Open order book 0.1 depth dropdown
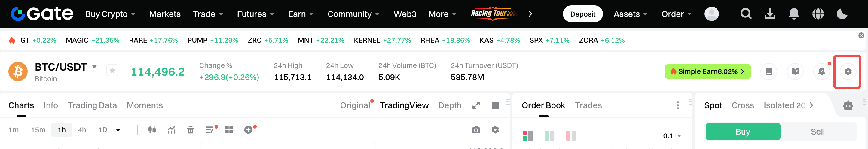The width and height of the screenshot is (868, 149). point(672,136)
